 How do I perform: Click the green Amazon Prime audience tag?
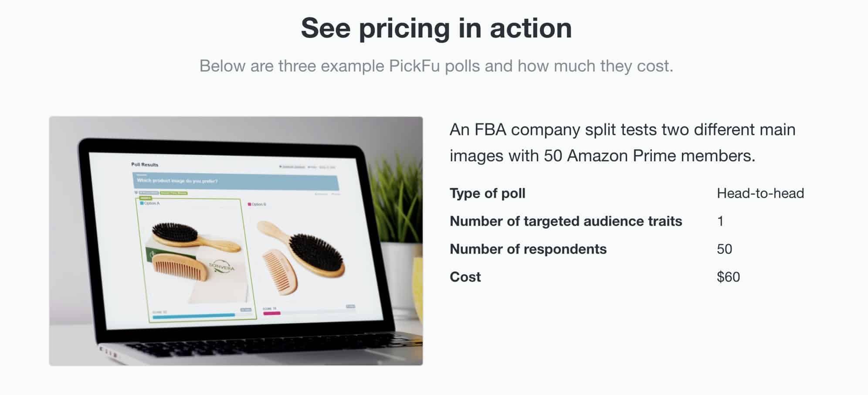tap(173, 193)
